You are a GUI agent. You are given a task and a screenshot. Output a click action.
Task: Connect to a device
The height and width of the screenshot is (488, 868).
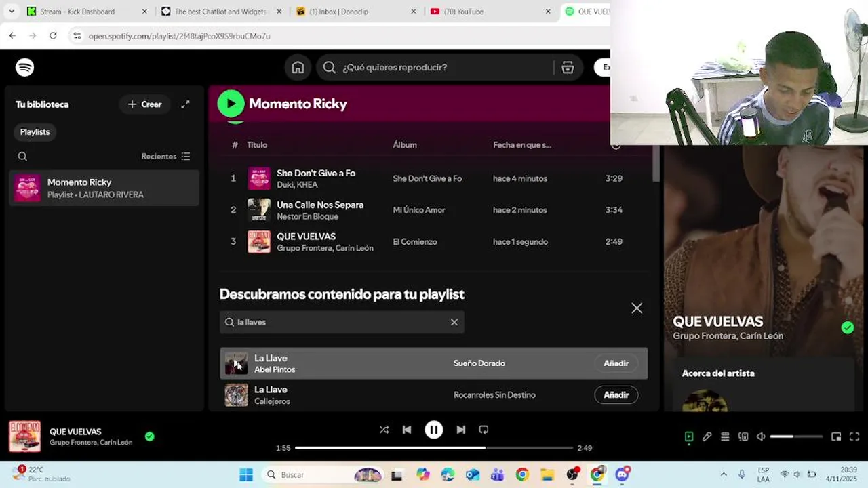743,436
